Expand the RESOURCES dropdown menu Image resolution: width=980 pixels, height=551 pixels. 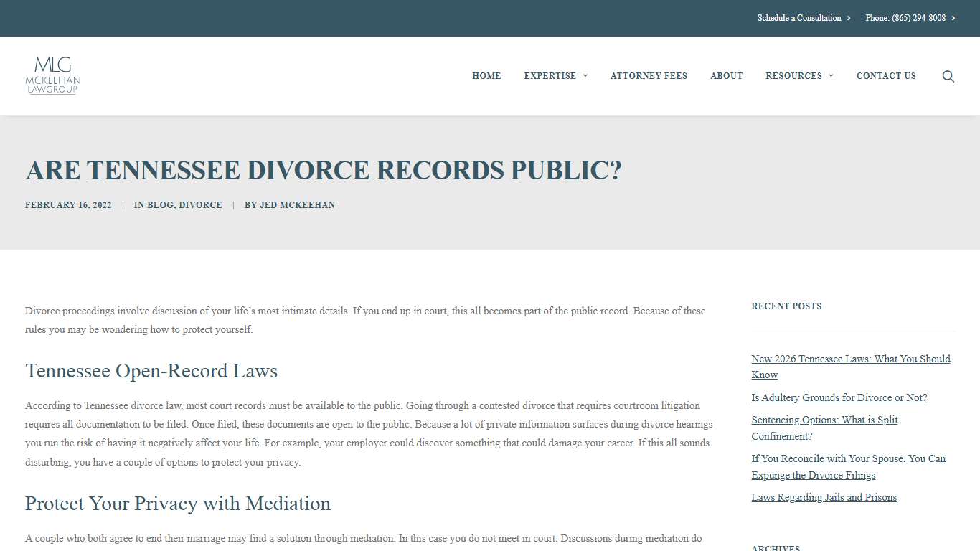[793, 76]
